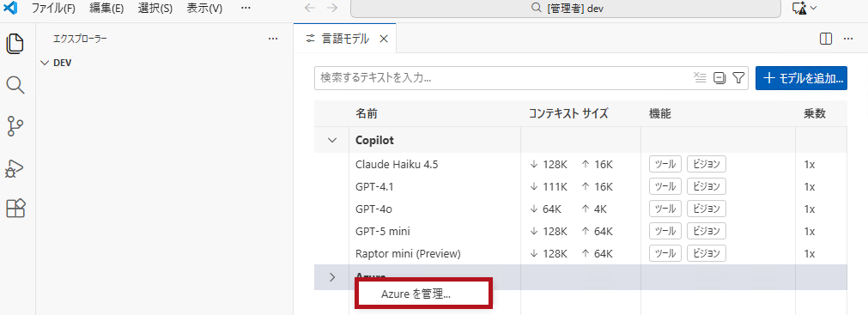Click the 名前 column header

pos(367,114)
